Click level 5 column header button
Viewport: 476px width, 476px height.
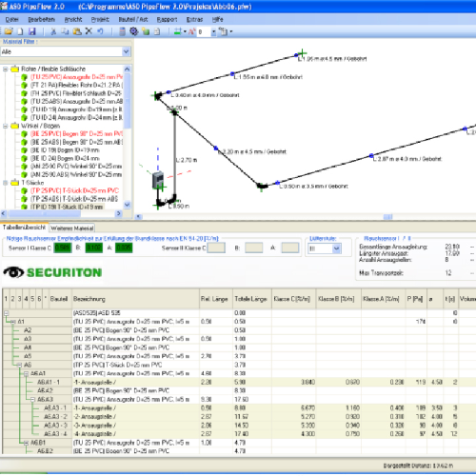tap(32, 299)
